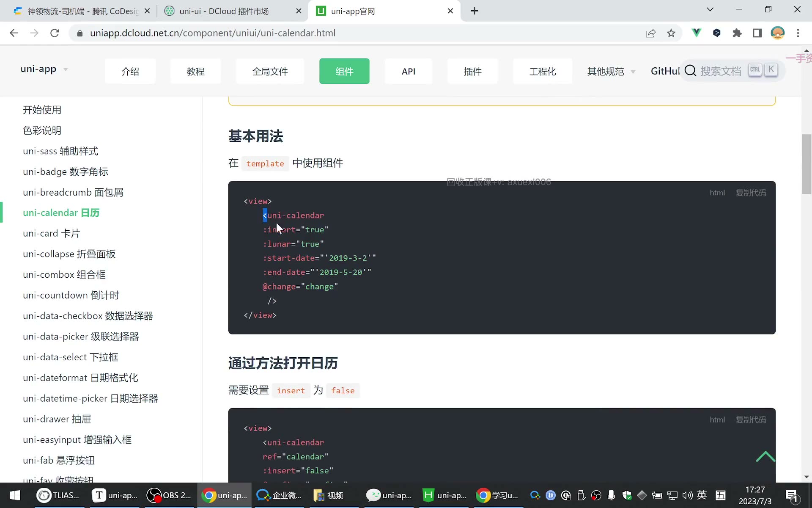Screen dimensions: 812x508
Task: Open the Windows Start menu
Action: pyautogui.click(x=15, y=495)
